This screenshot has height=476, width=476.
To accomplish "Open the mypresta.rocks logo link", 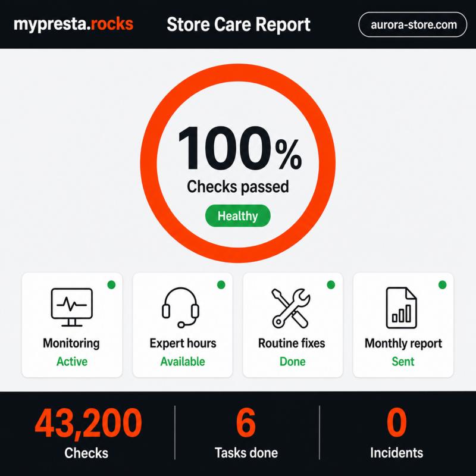I will point(73,24).
